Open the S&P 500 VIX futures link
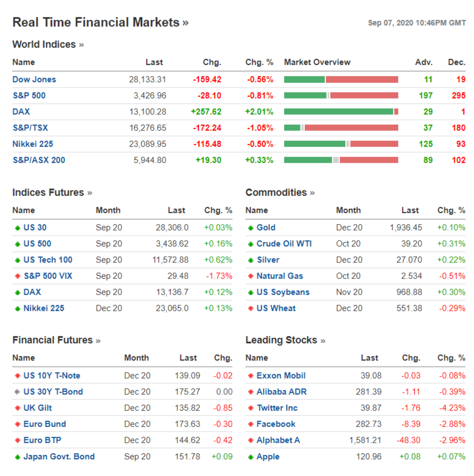This screenshot has height=476, width=474. coord(48,276)
